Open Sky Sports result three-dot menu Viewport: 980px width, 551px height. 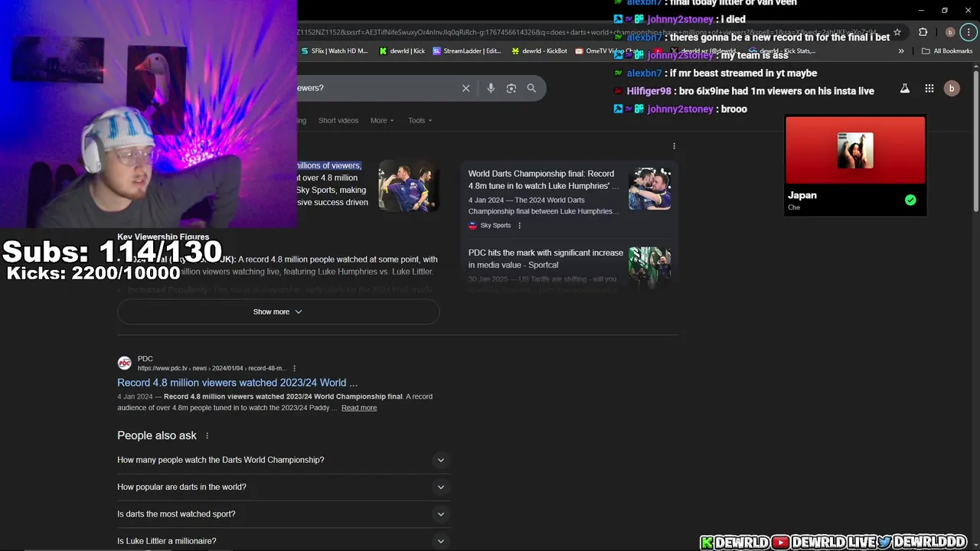coord(519,226)
